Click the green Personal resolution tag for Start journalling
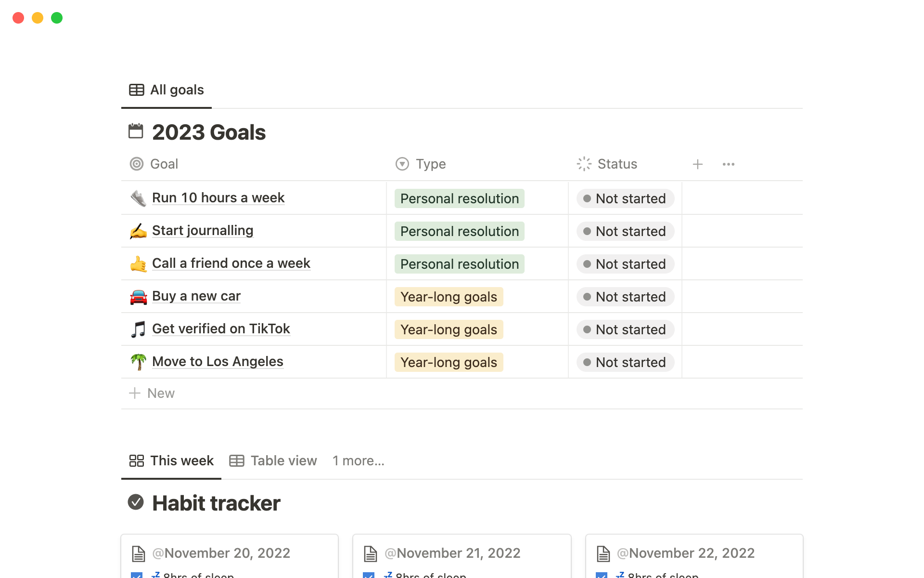 click(x=459, y=231)
